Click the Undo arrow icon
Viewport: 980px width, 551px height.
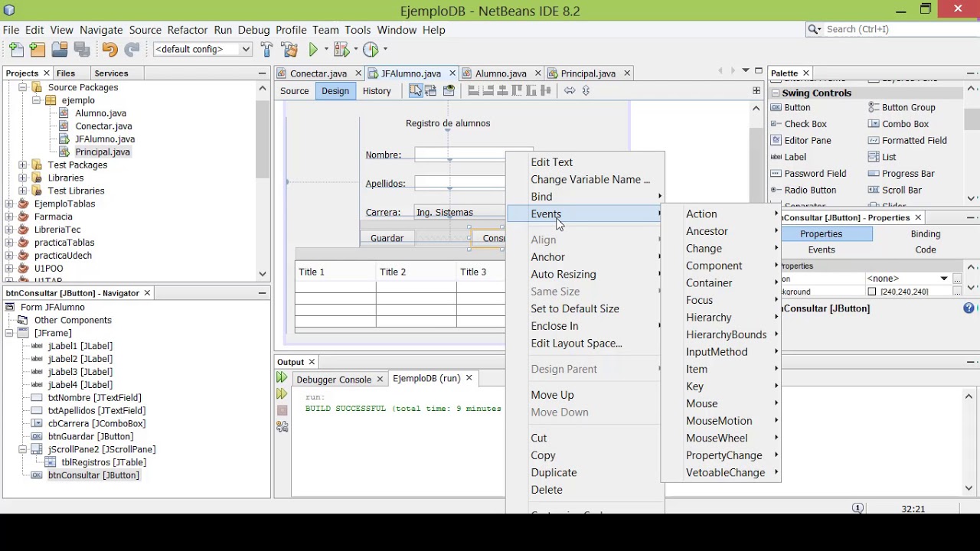click(x=109, y=49)
